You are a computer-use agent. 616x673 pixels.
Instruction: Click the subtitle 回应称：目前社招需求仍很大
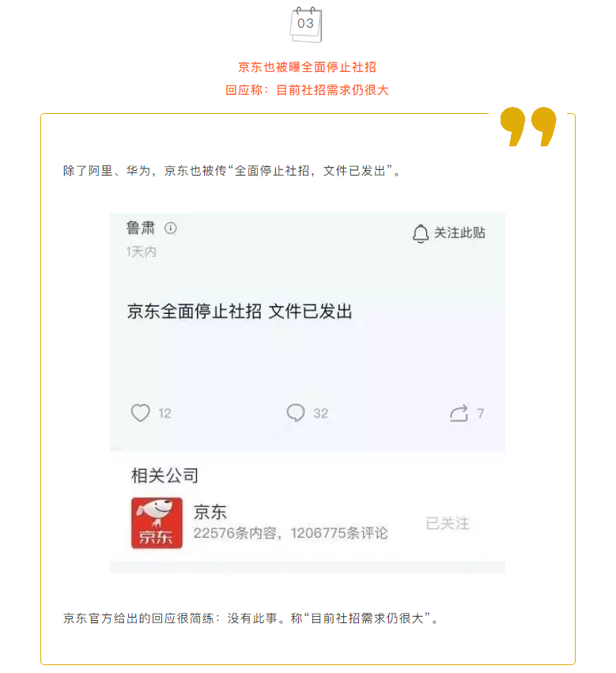[308, 89]
